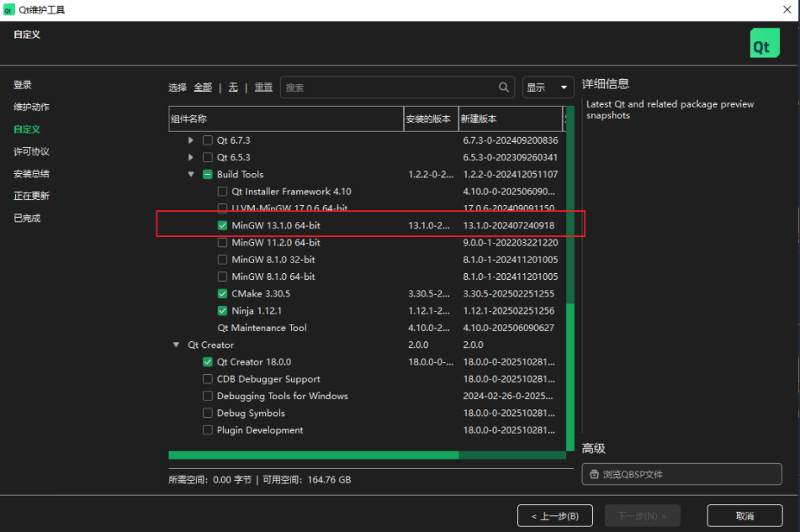Click 无 to deselect all components
This screenshot has width=800, height=532.
(x=233, y=87)
